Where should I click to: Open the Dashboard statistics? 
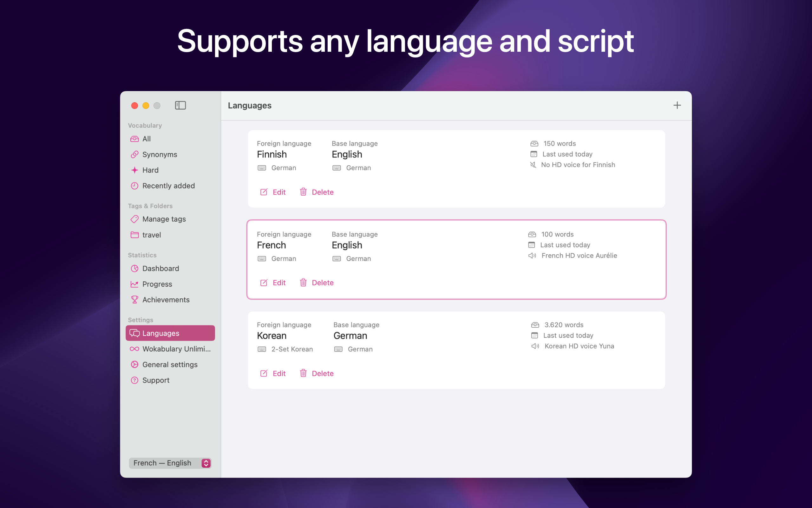click(x=170, y=269)
